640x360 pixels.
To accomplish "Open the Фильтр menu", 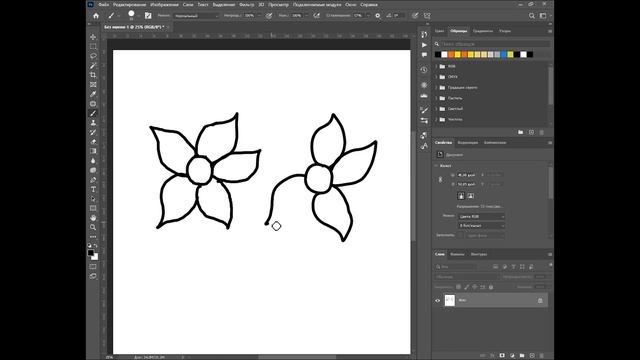I will [246, 4].
